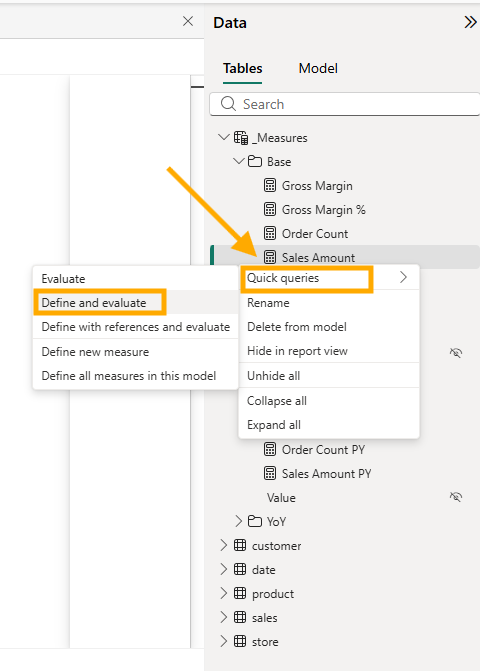480x671 pixels.
Task: Click the Gross Margin % measure icon
Action: click(270, 209)
